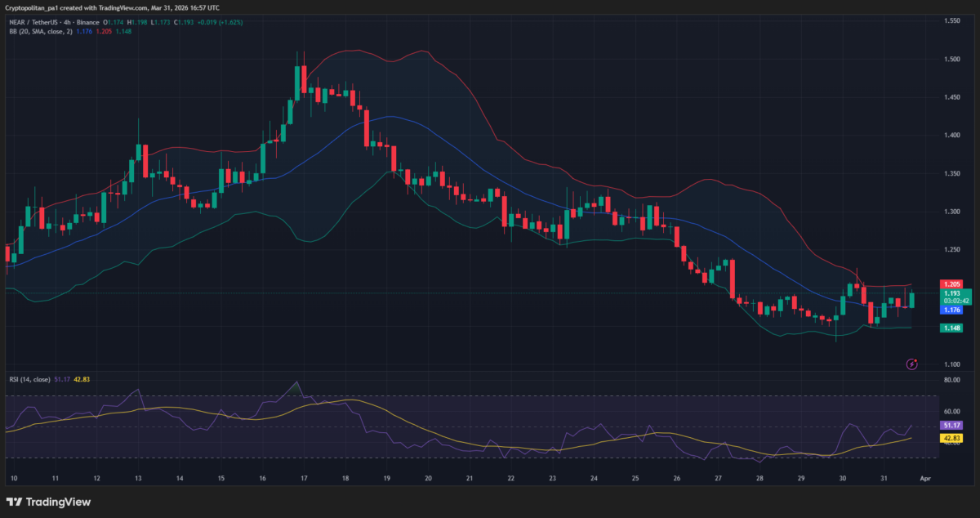Click the green 1.148 lower band label

tap(950, 328)
